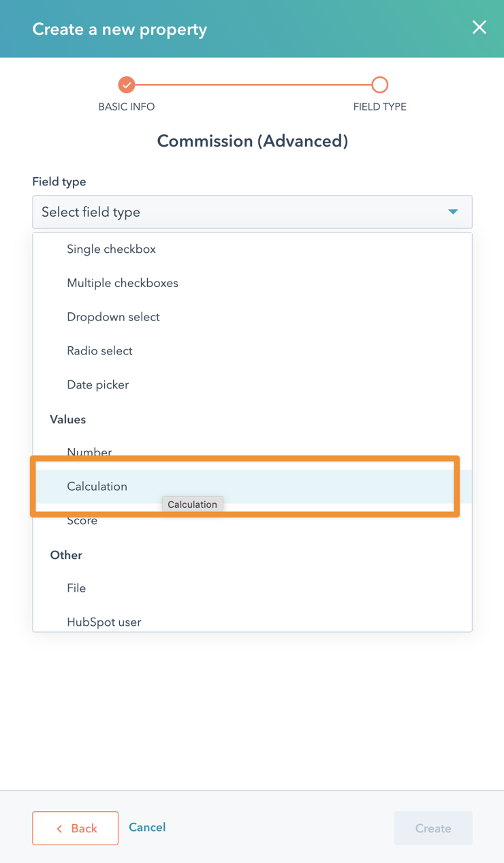Click the back chevron arrow icon
The height and width of the screenshot is (863, 504).
tap(59, 829)
